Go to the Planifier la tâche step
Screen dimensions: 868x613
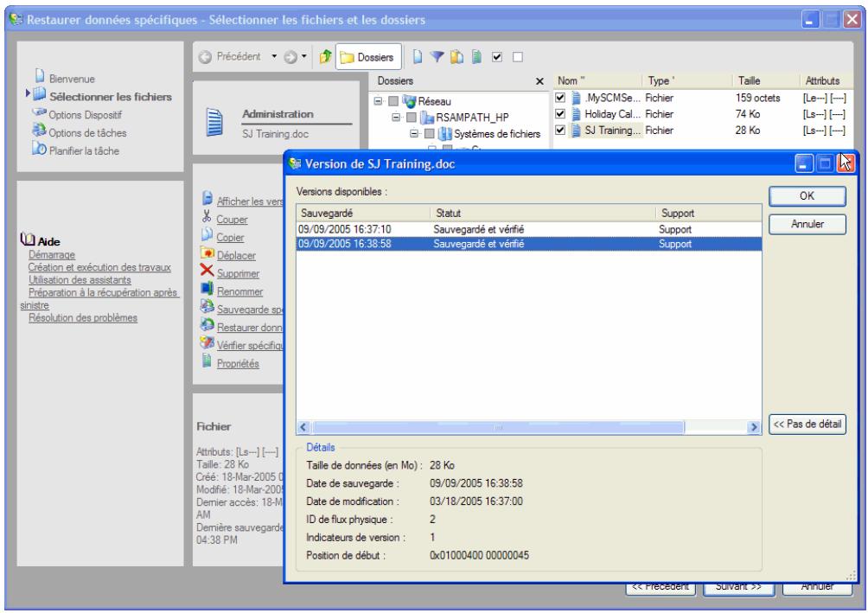(84, 150)
